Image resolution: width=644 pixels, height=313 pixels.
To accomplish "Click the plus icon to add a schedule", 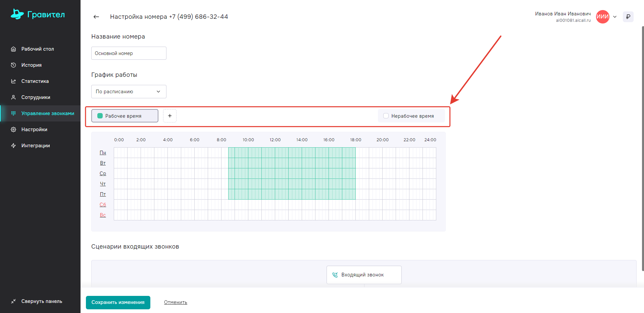I will click(x=170, y=116).
